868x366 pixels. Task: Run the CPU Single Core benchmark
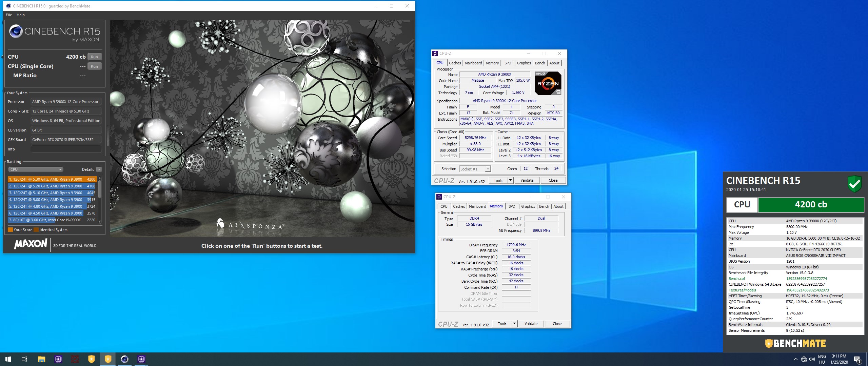tap(95, 66)
